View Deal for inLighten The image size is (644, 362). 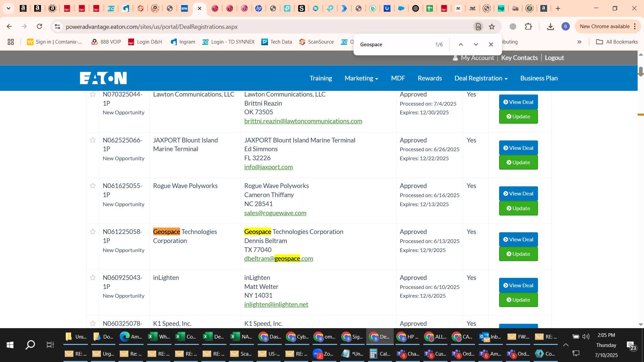[518, 285]
